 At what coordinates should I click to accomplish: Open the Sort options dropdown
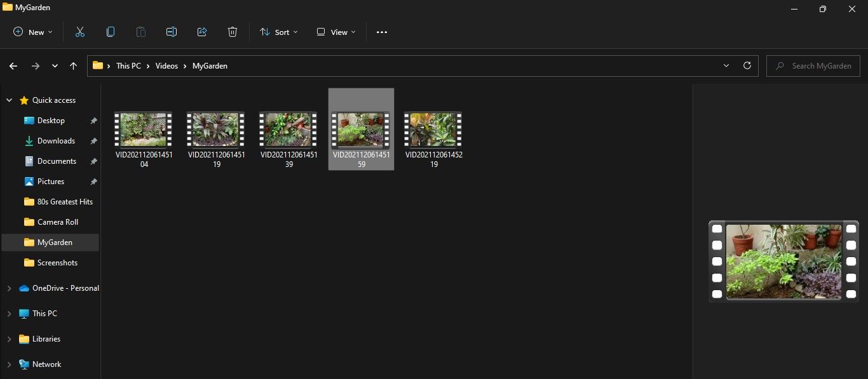pos(278,32)
